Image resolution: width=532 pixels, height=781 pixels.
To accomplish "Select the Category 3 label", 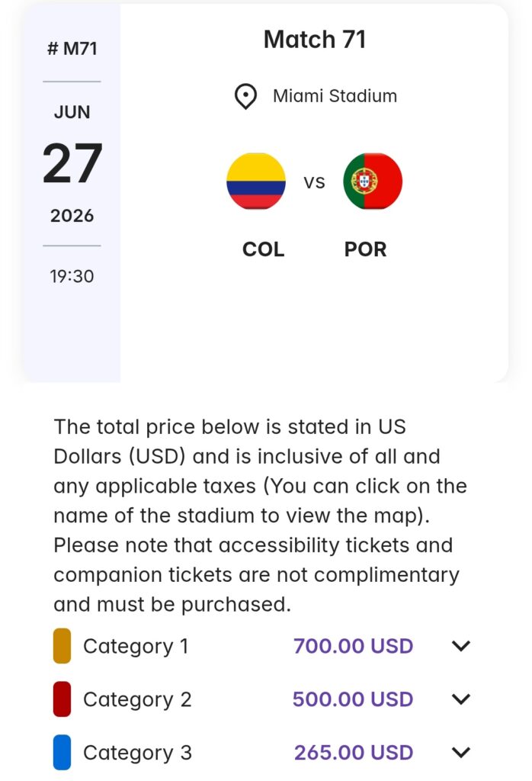I will (137, 753).
